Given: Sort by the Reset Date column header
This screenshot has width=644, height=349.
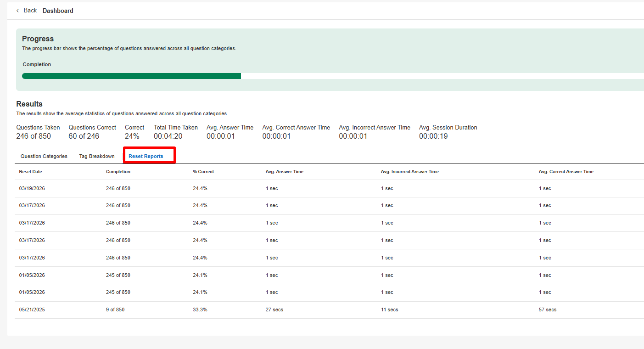Looking at the screenshot, I should tap(31, 172).
